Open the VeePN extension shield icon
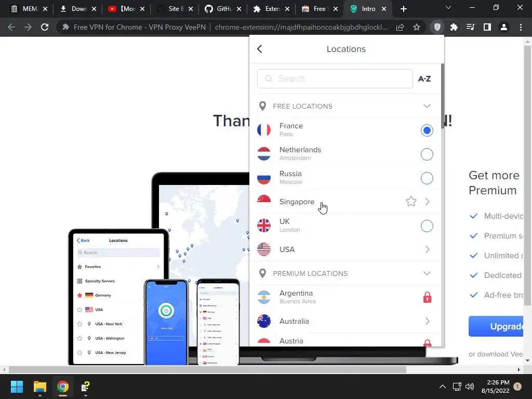Viewport: 532px width, 399px height. click(x=437, y=27)
